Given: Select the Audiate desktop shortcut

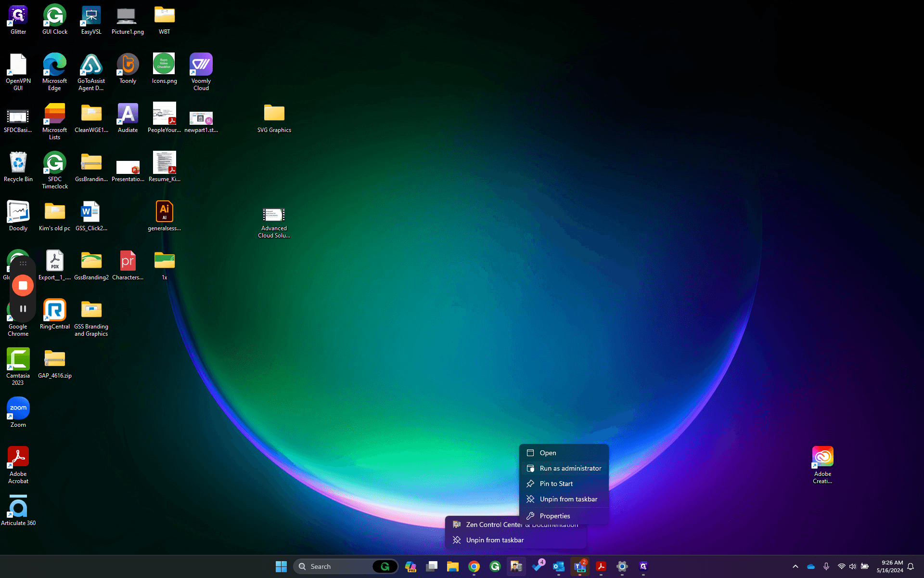Looking at the screenshot, I should coord(128,118).
